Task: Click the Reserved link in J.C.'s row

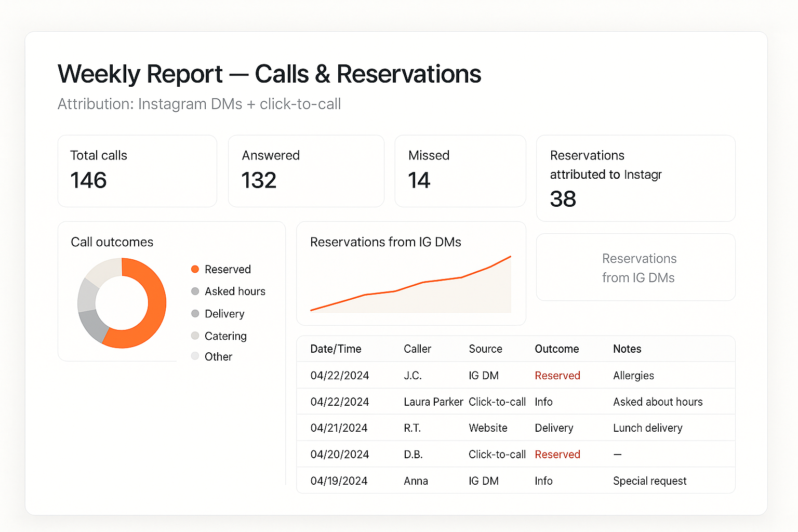Action: 557,375
